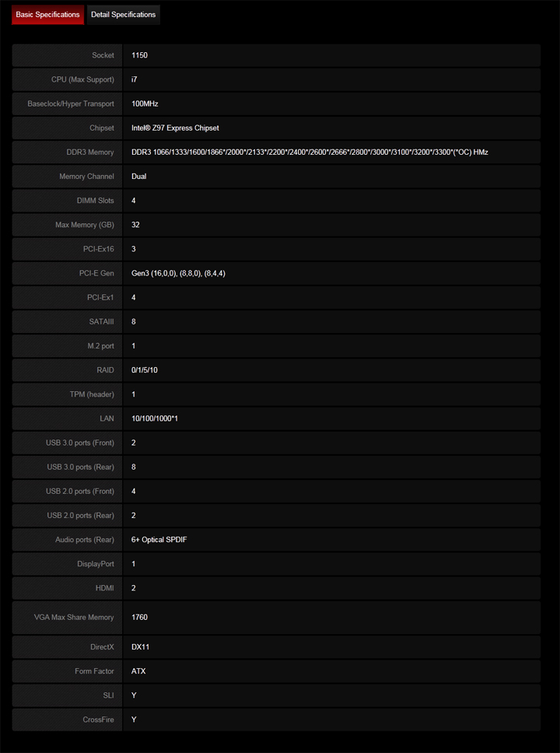Viewport: 560px width, 753px height.
Task: Select the CPU (Max Support) label
Action: point(82,80)
